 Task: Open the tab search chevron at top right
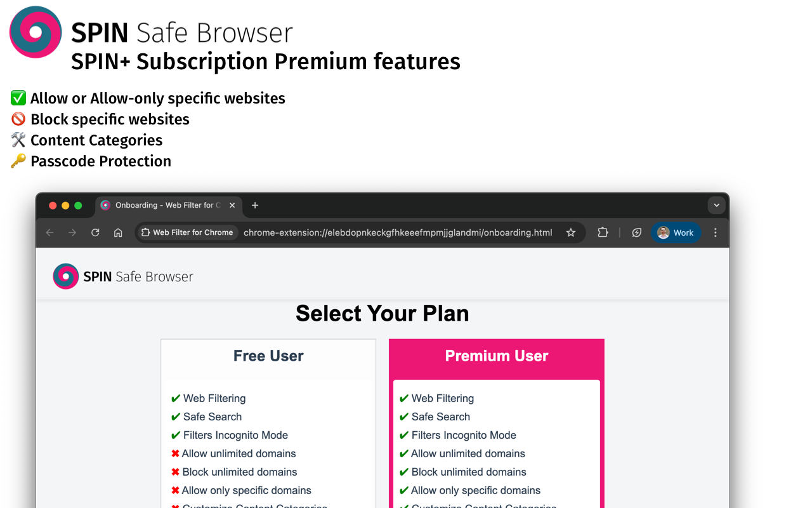click(716, 205)
